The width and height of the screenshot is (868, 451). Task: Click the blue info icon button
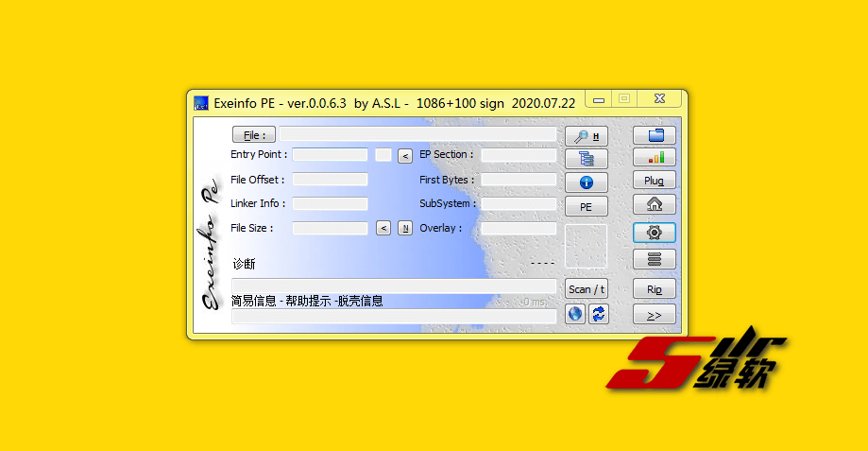586,182
